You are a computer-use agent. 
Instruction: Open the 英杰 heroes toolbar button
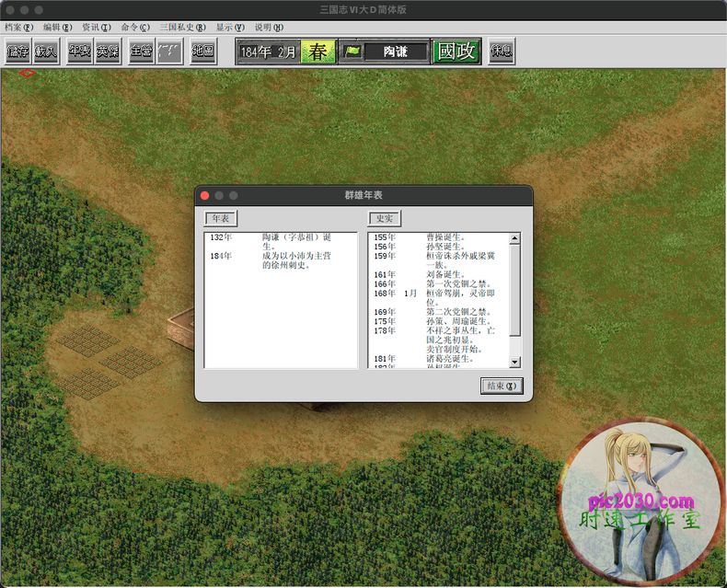[107, 51]
